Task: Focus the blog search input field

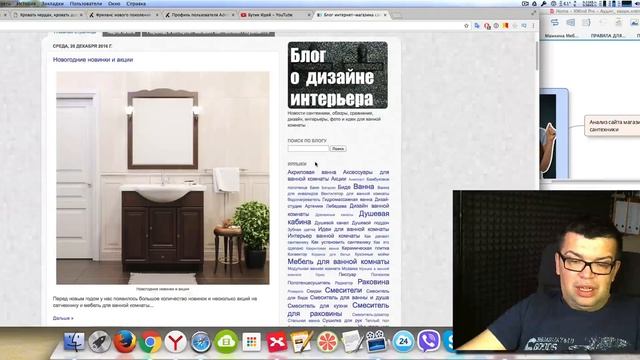Action: (308, 149)
